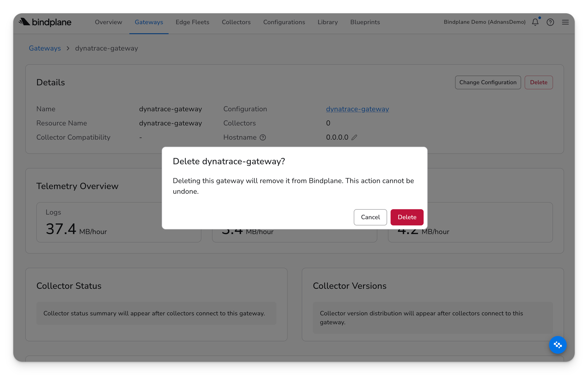
Task: Click the dynatrace-gateway breadcrumb text
Action: (x=106, y=48)
